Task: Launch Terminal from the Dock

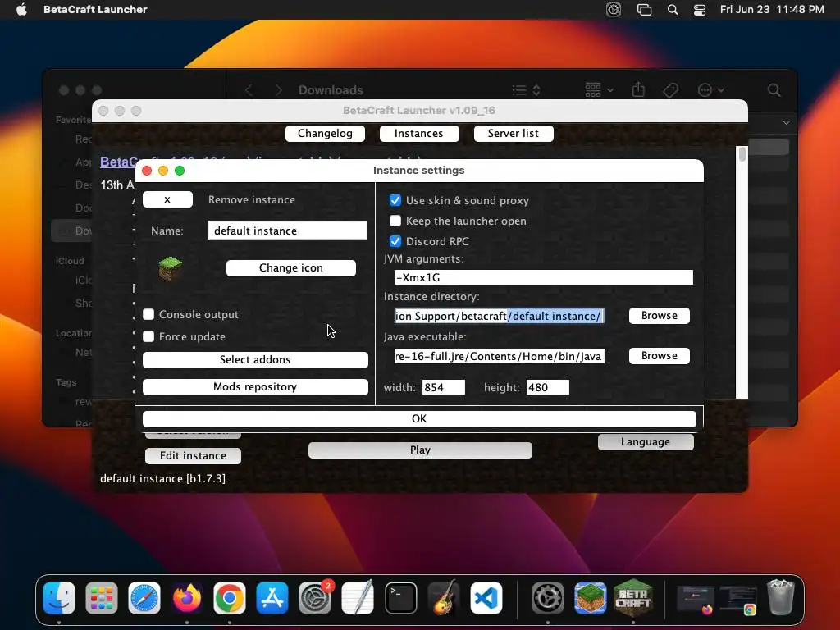Action: tap(400, 598)
